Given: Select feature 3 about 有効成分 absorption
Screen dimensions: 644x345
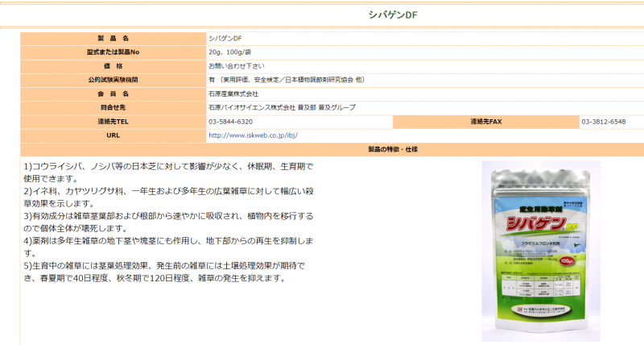Looking at the screenshot, I should click(x=168, y=222).
